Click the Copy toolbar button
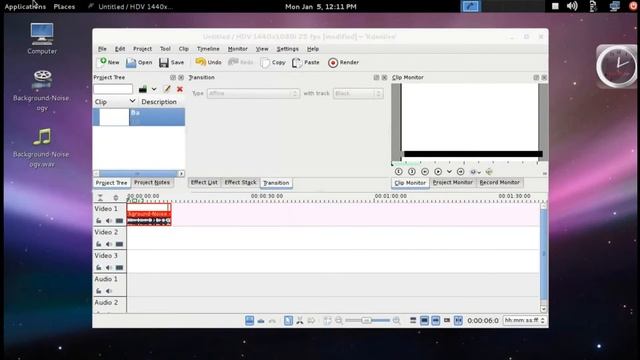Viewport: 640px width, 360px height. point(273,62)
